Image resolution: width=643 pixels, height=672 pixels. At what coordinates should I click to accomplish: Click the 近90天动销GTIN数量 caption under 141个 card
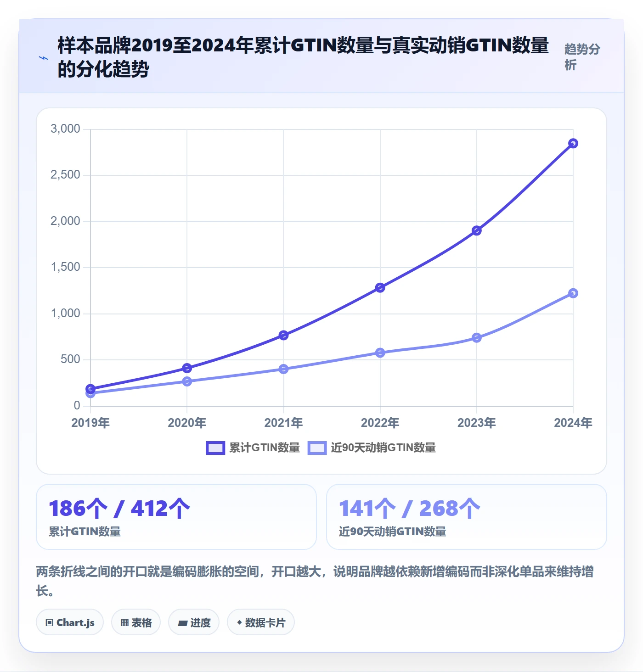pos(393,532)
